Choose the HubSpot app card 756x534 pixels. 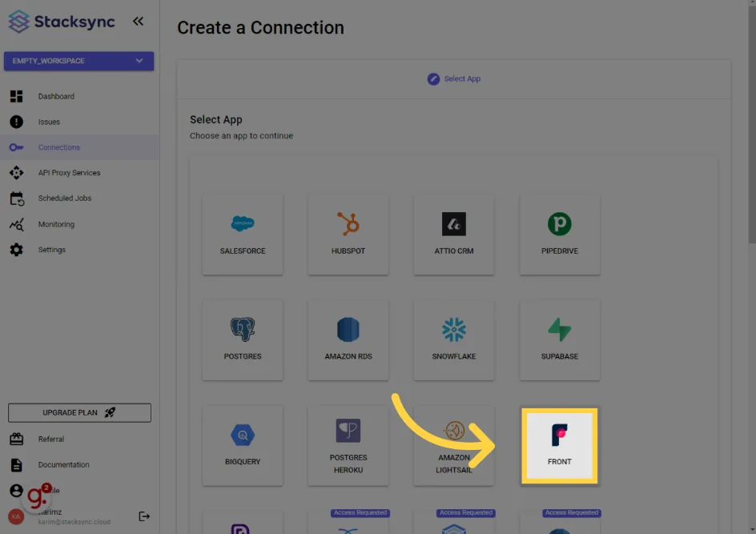(x=348, y=235)
